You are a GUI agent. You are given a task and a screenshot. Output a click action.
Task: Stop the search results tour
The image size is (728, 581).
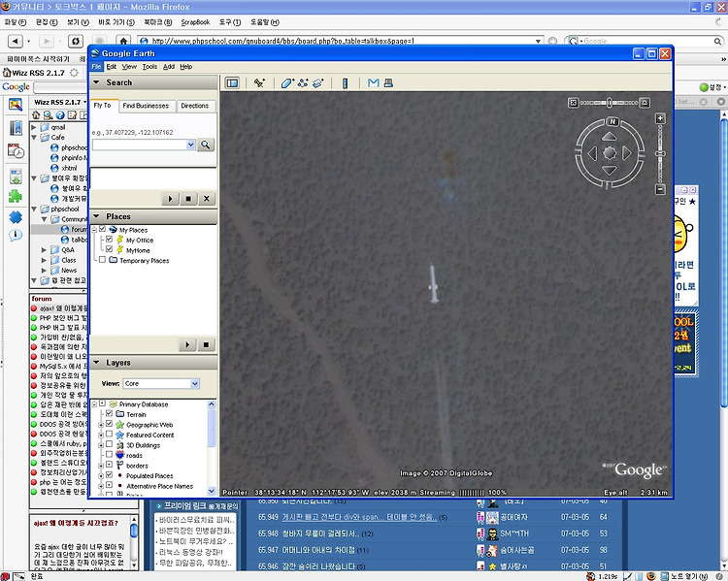tap(188, 199)
